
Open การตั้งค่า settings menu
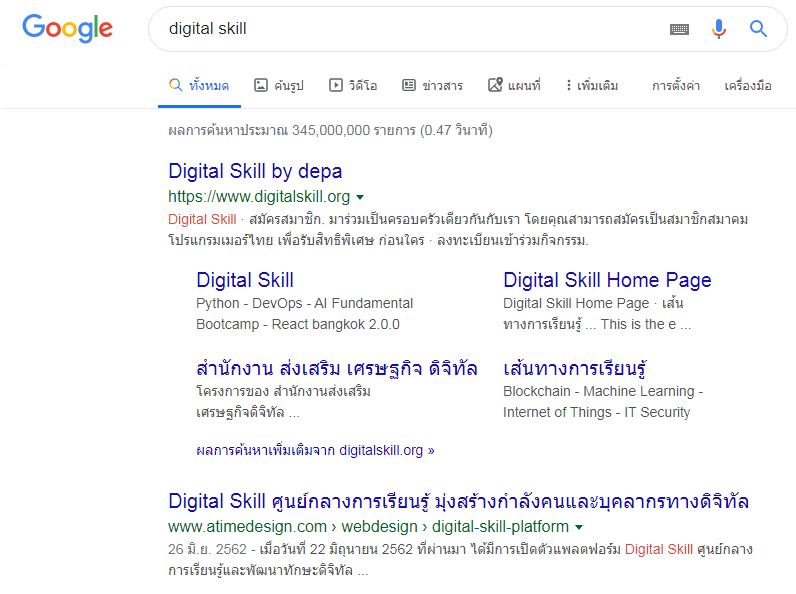coord(676,85)
